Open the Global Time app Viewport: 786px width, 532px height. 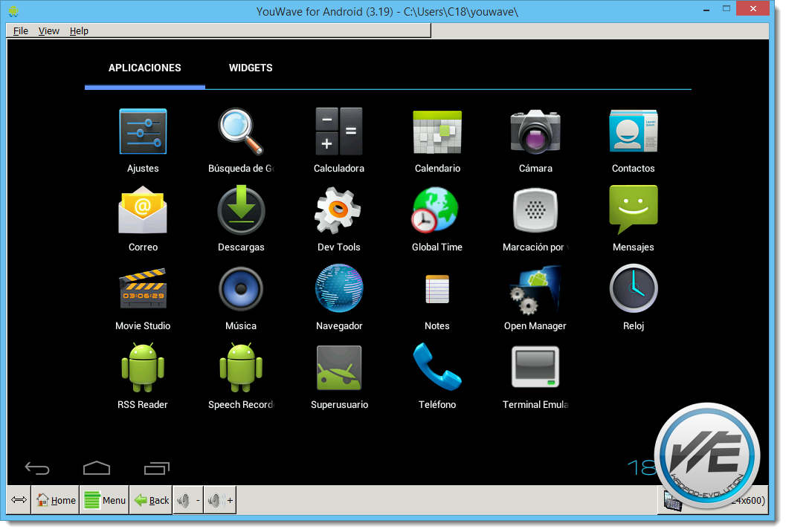(435, 210)
